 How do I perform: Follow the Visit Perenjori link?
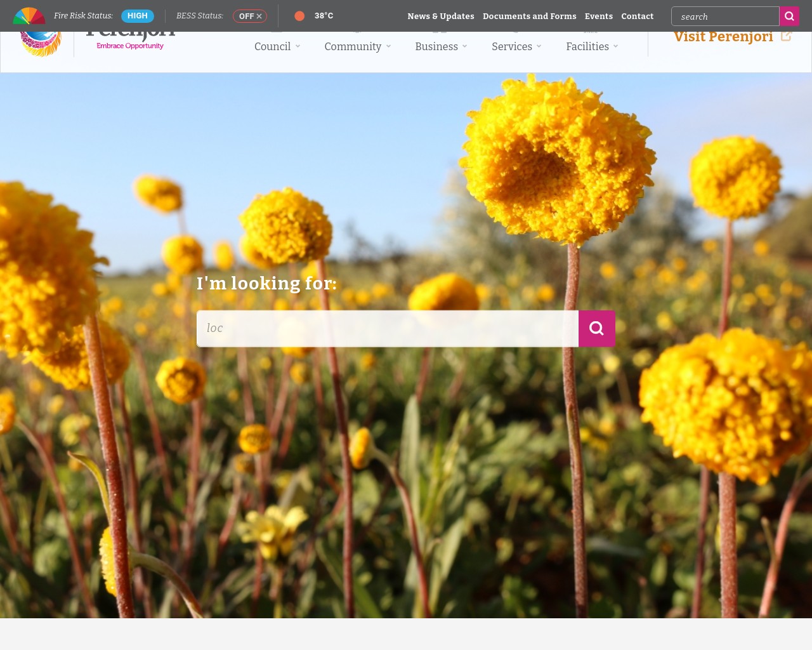(723, 37)
